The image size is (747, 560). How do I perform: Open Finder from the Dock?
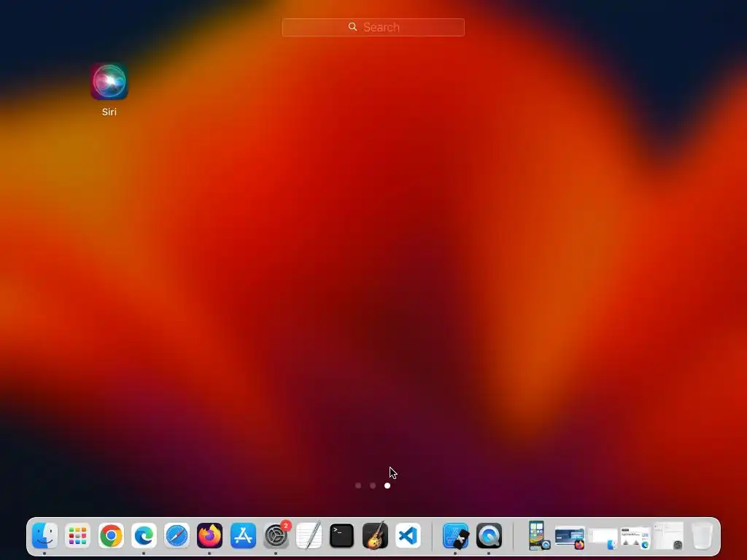pos(44,536)
